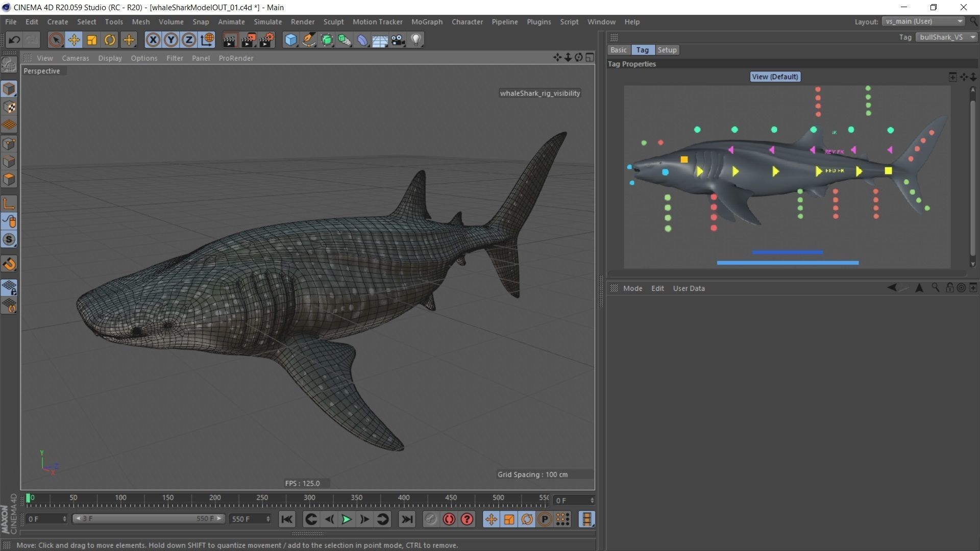This screenshot has width=980, height=551.
Task: Switch to Points mode in left toolbar
Action: [9, 144]
